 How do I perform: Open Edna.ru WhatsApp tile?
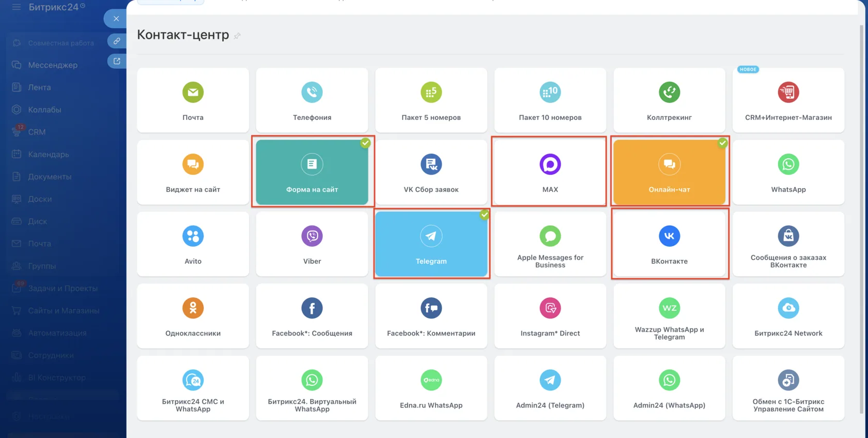(431, 388)
